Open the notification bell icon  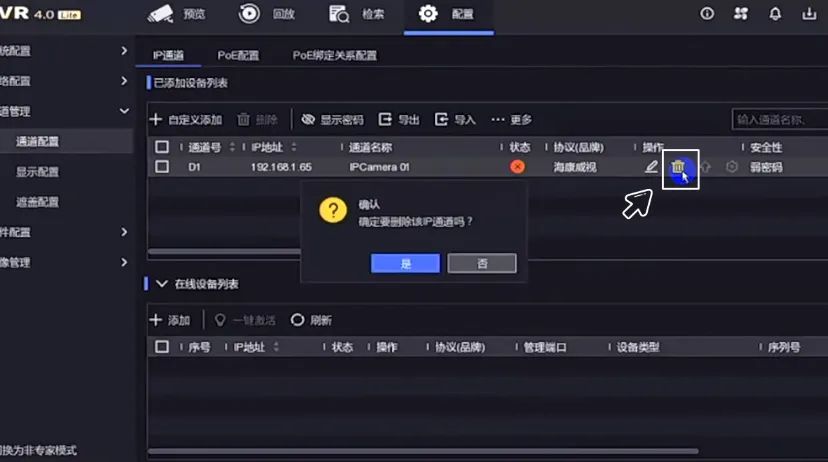(x=775, y=14)
